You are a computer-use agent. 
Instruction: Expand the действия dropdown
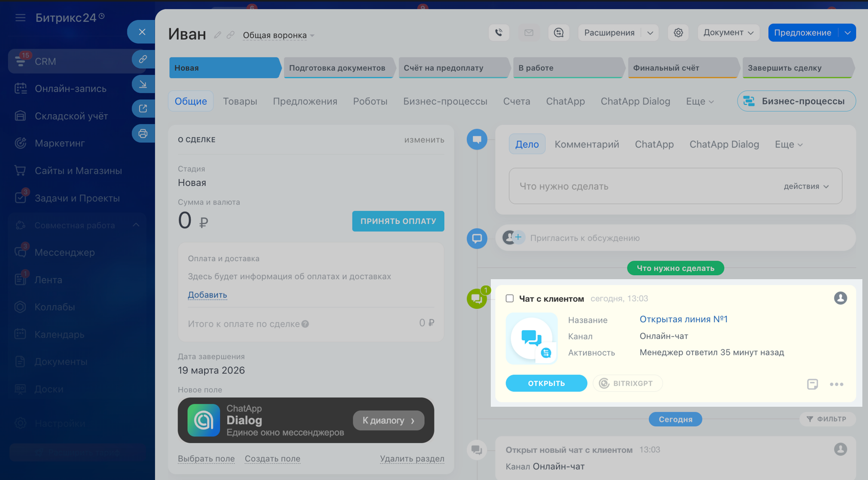pos(806,186)
